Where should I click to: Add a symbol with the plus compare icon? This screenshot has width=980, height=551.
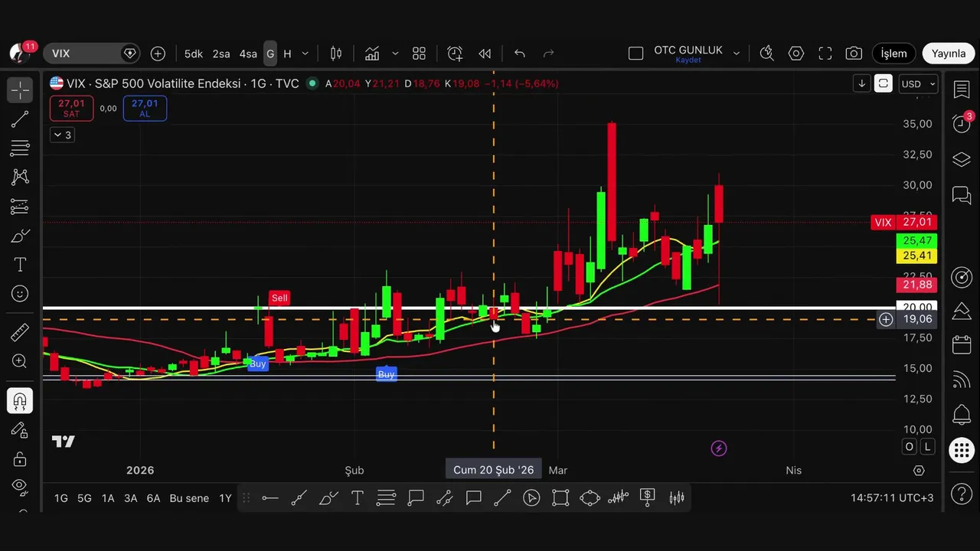tap(158, 54)
